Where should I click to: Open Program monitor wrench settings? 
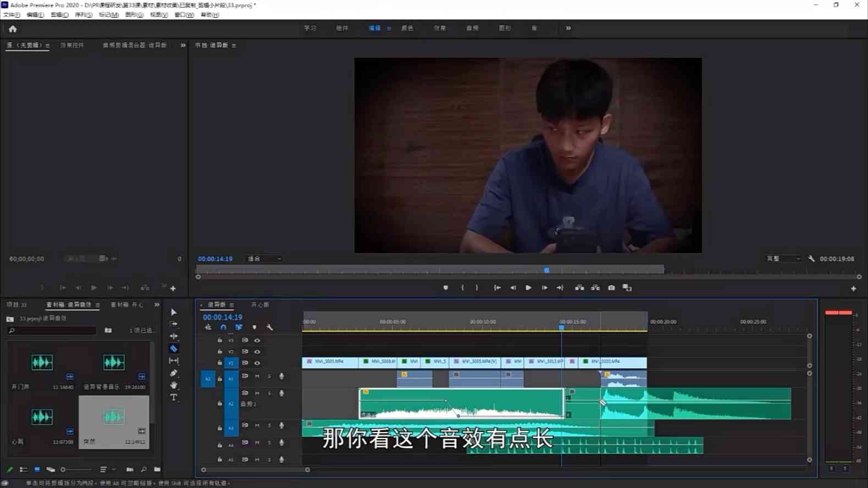(811, 259)
